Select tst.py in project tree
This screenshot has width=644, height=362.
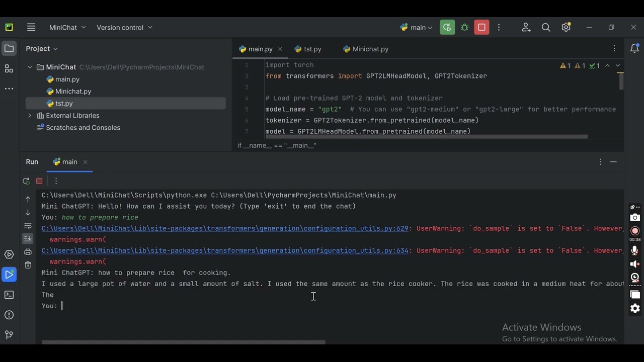pyautogui.click(x=126, y=104)
